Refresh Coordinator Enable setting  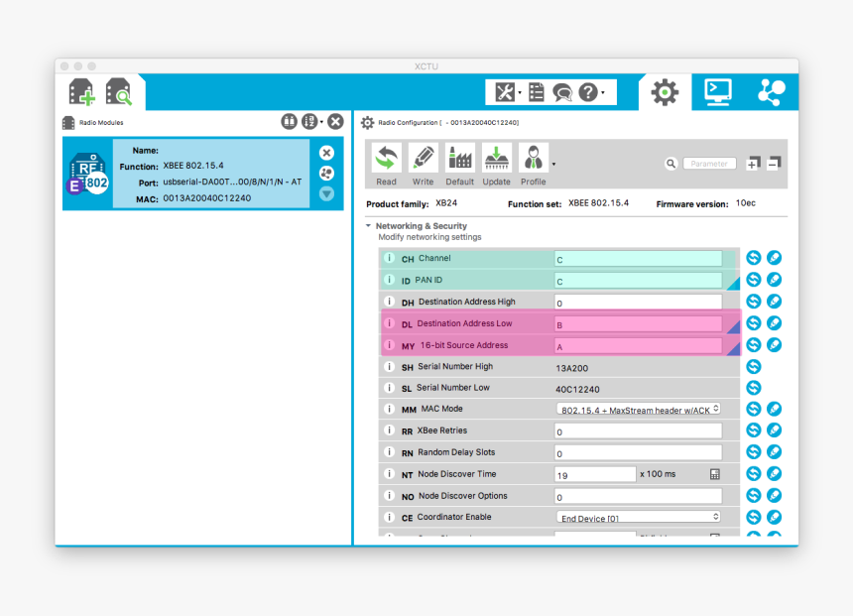pyautogui.click(x=754, y=517)
